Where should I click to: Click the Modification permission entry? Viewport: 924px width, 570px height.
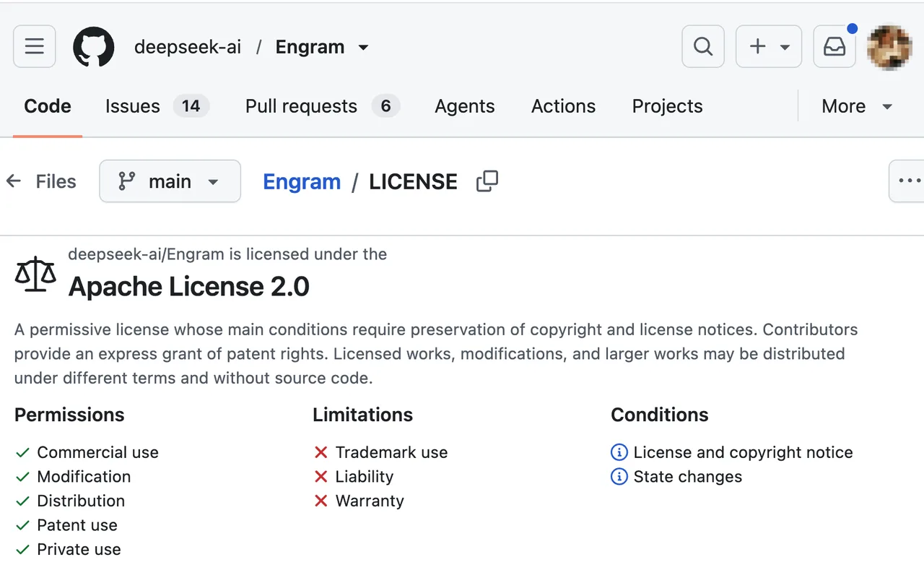pos(84,477)
